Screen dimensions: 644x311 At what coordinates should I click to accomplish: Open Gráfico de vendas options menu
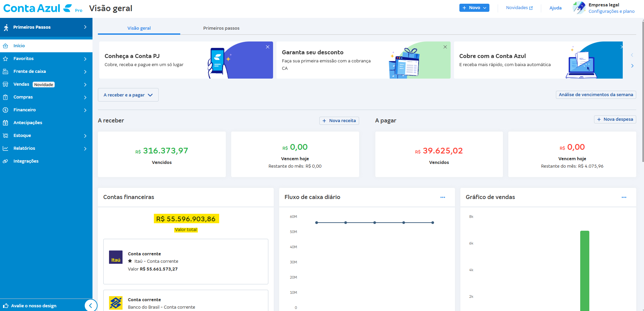coord(624,197)
